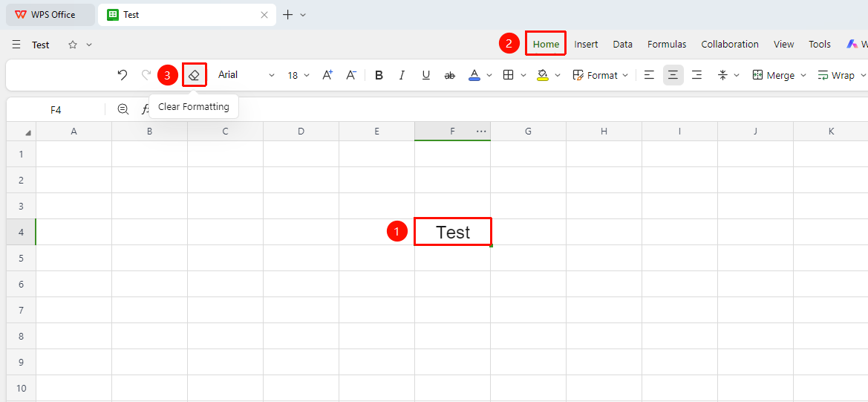This screenshot has width=868, height=402.
Task: Select cell F4 containing Test
Action: 453,232
